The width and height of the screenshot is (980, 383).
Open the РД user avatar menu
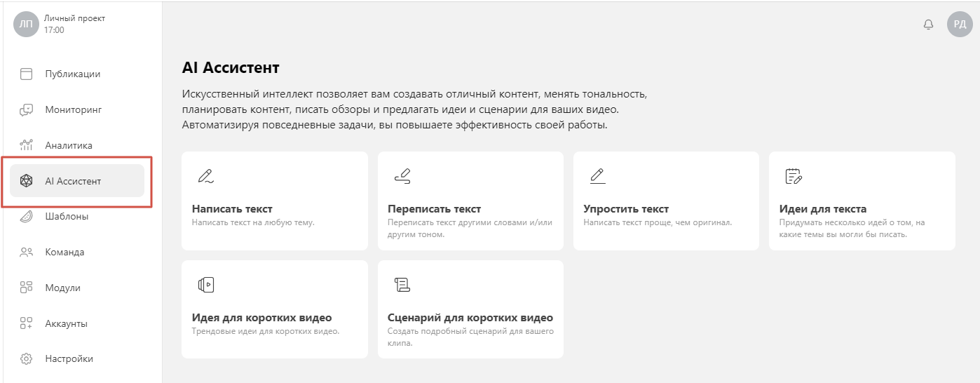960,25
